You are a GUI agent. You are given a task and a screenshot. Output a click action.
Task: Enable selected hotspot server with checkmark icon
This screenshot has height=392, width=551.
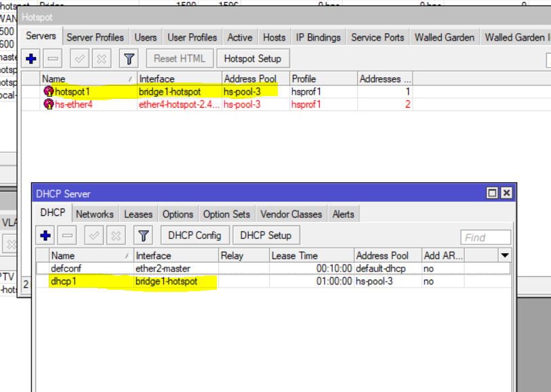[79, 59]
